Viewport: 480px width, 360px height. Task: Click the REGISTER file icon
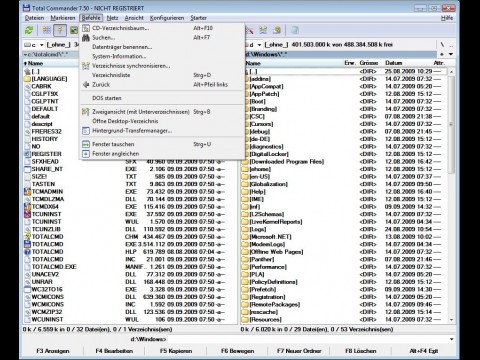[27, 154]
